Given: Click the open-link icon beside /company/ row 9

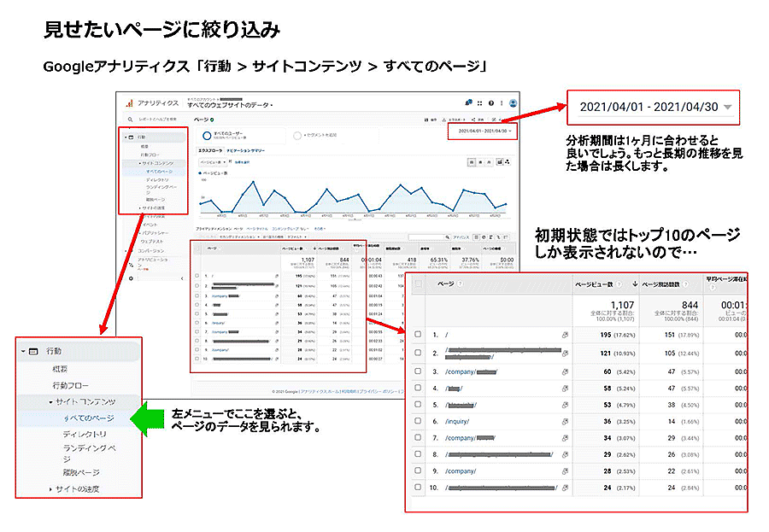Looking at the screenshot, I should point(565,471).
